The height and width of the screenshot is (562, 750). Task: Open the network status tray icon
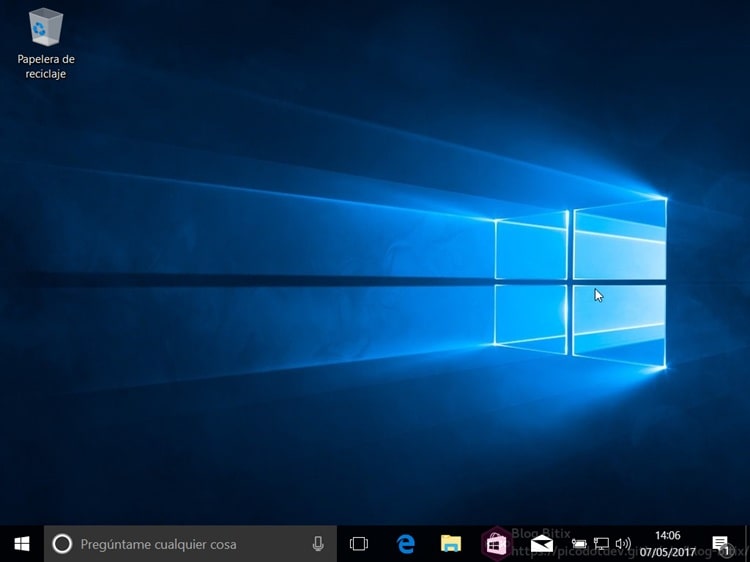tap(601, 544)
